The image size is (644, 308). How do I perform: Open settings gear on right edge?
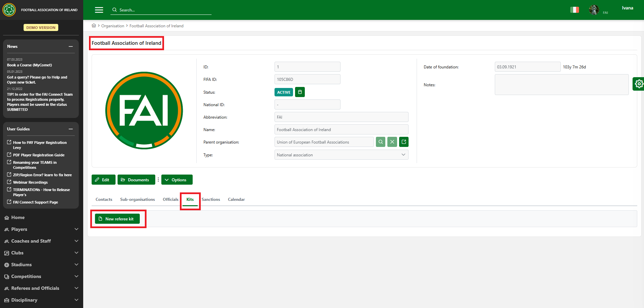click(639, 84)
